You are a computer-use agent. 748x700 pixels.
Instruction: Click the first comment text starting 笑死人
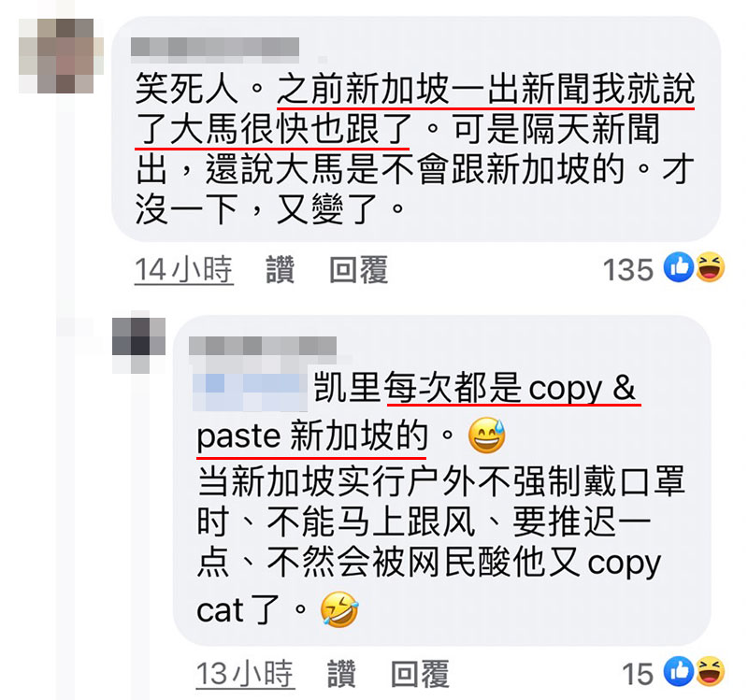coord(414,149)
